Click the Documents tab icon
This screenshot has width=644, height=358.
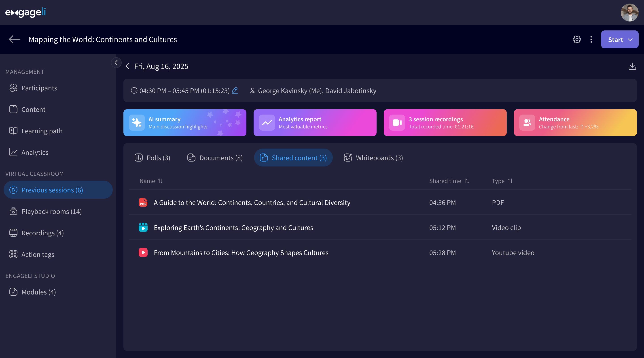191,157
